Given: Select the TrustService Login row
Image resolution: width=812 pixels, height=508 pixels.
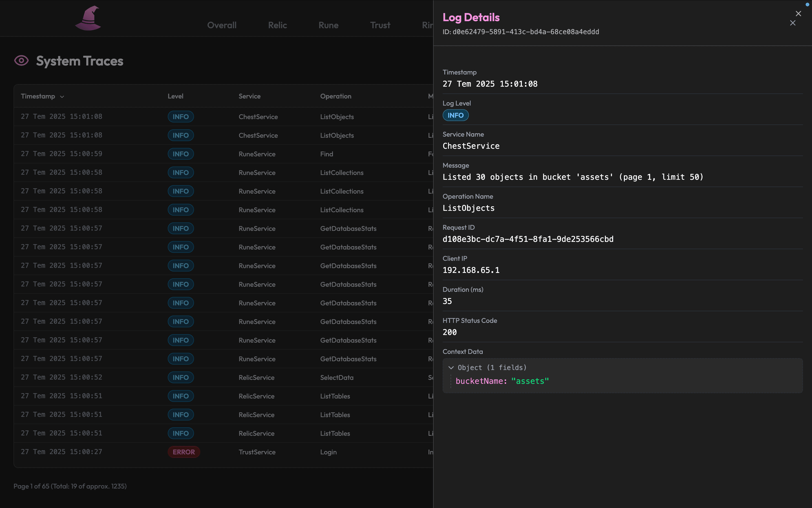Looking at the screenshot, I should (x=224, y=452).
